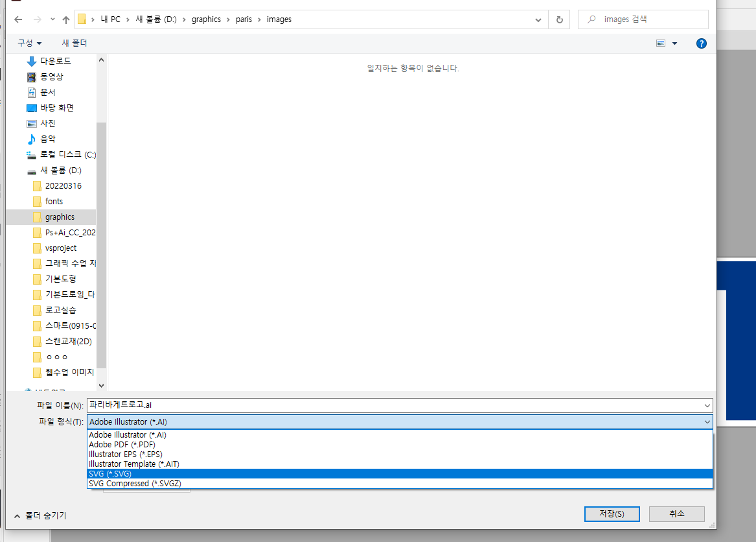Image resolution: width=756 pixels, height=542 pixels.
Task: Select 동영상 in the navigation pane
Action: tap(52, 77)
